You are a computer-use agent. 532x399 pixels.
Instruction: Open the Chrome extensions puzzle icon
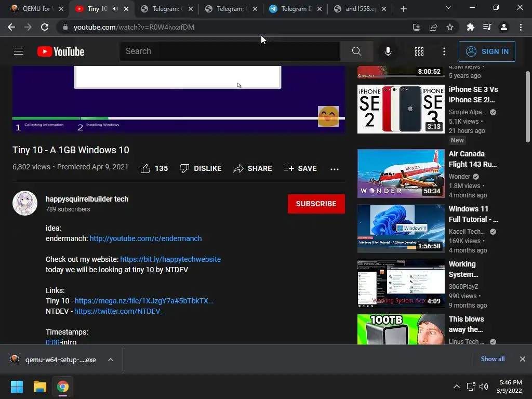(x=471, y=27)
